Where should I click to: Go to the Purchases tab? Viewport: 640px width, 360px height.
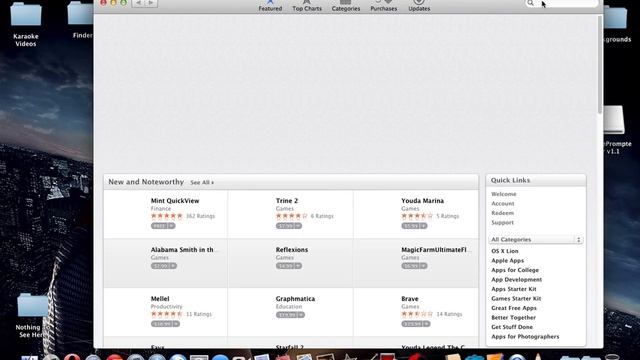click(384, 6)
